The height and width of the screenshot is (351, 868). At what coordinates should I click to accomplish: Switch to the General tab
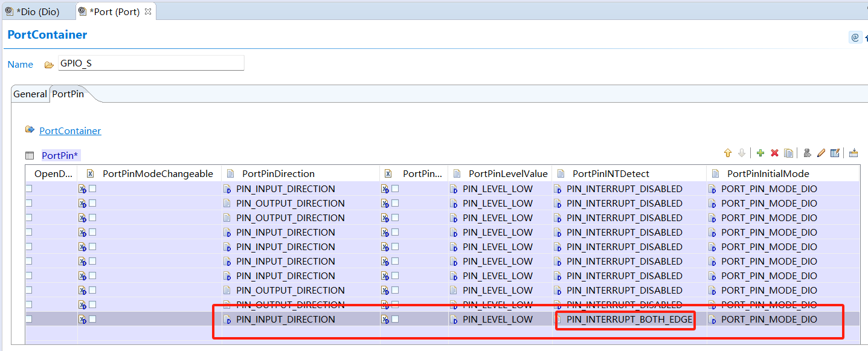[30, 94]
